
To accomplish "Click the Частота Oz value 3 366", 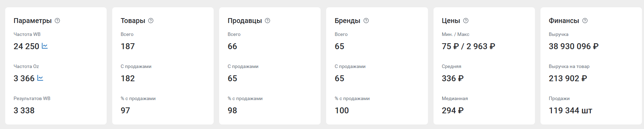I will 24,78.
